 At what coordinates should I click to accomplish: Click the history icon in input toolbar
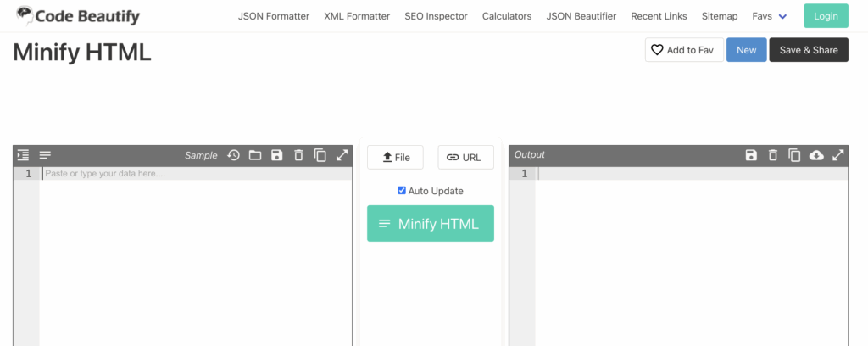(233, 155)
